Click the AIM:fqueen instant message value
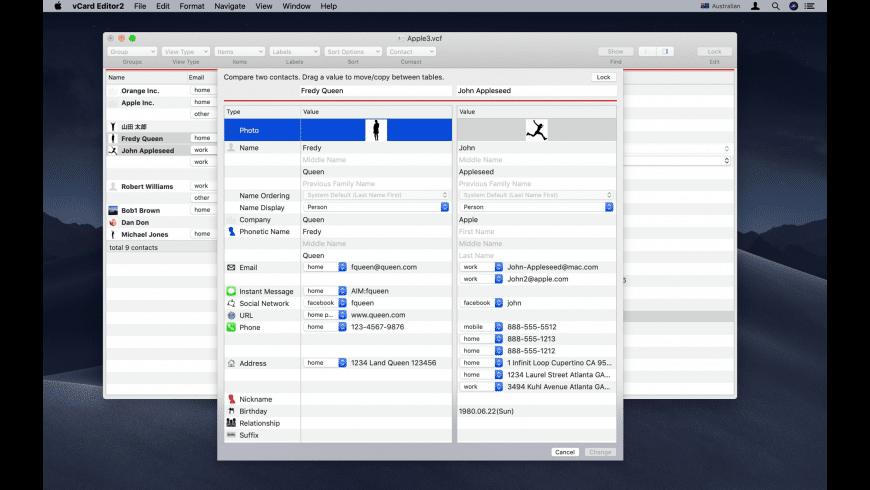Image resolution: width=870 pixels, height=490 pixels. [370, 291]
